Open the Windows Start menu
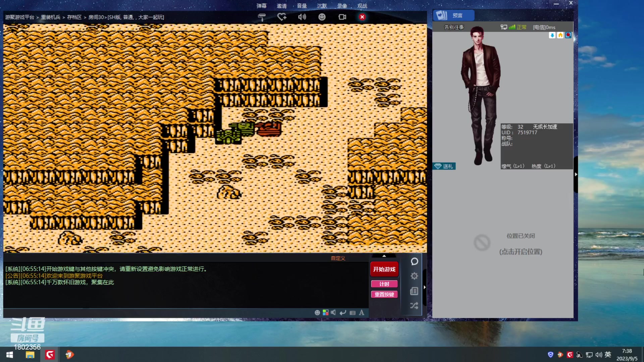 (x=9, y=355)
